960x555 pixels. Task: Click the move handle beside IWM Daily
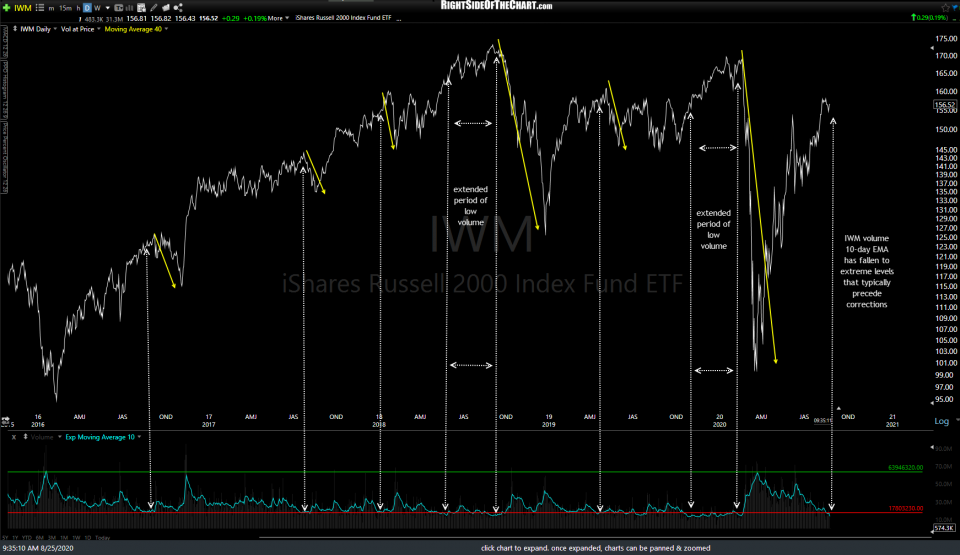tap(15, 29)
